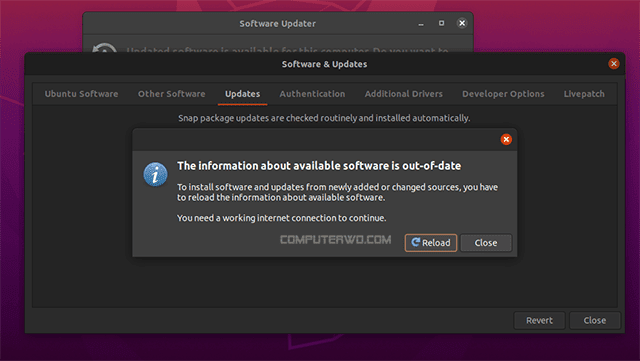Viewport: 640px width, 361px height.
Task: Show the Developer Options tab
Action: (503, 94)
